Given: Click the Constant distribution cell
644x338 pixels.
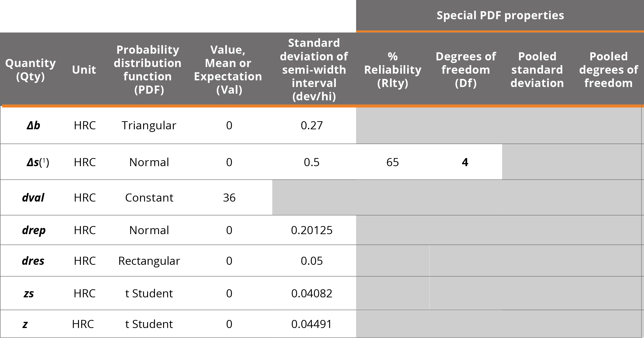Looking at the screenshot, I should click(149, 198).
